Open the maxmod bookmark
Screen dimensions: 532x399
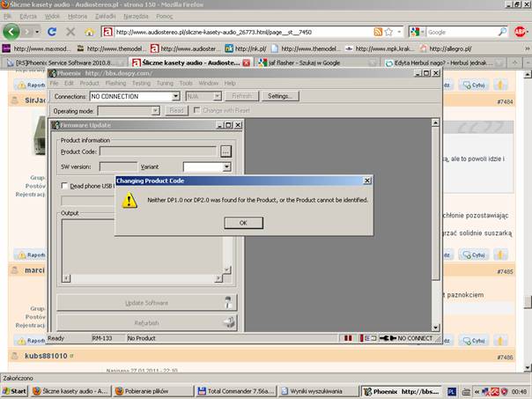coord(36,48)
